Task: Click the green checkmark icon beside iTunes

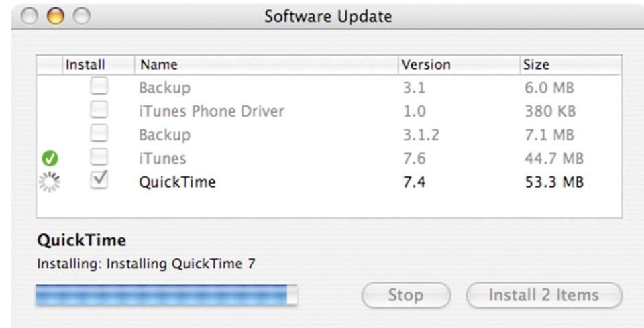Action: point(50,158)
